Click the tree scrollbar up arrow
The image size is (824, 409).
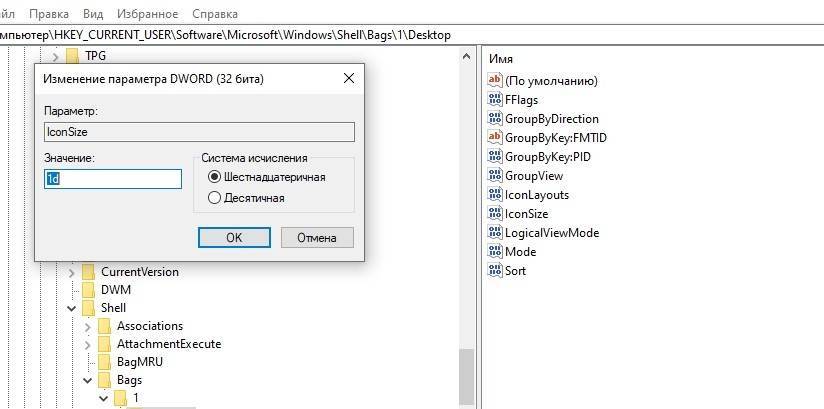[x=466, y=55]
